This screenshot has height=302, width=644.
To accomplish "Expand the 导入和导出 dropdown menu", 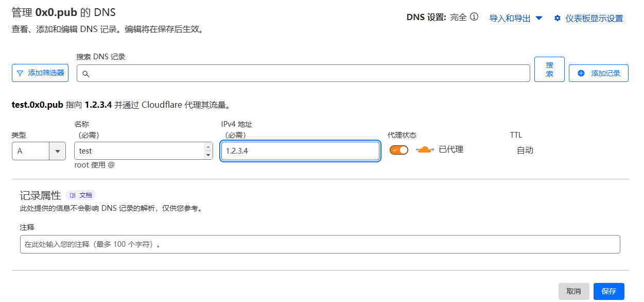I will click(516, 18).
